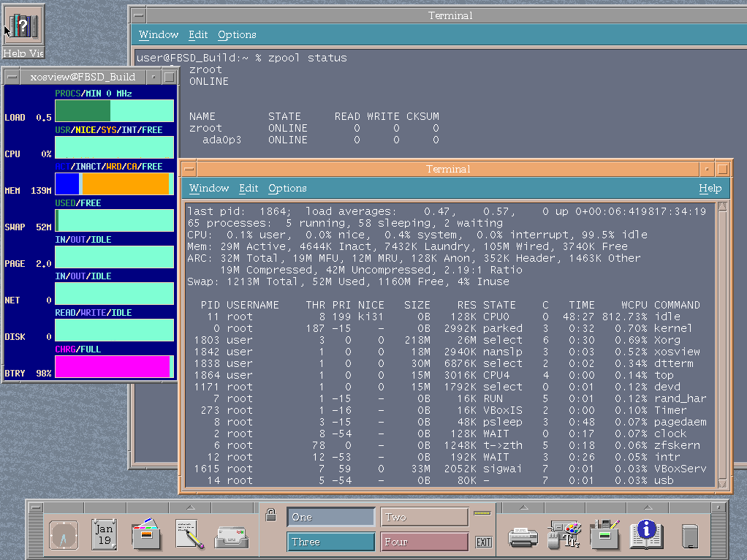Click the Trash can in the panel
This screenshot has height=560, width=747.
[x=690, y=537]
